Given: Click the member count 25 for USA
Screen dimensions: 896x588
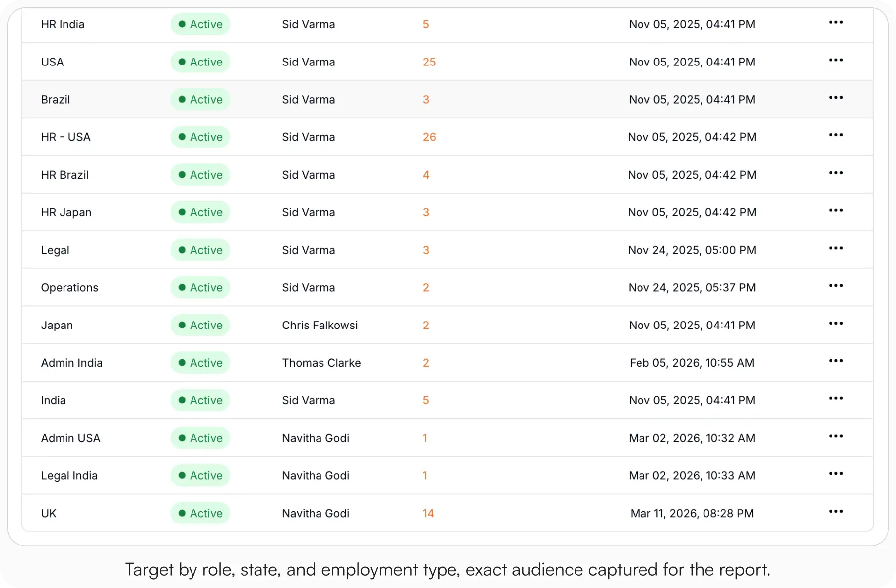Looking at the screenshot, I should coord(429,62).
